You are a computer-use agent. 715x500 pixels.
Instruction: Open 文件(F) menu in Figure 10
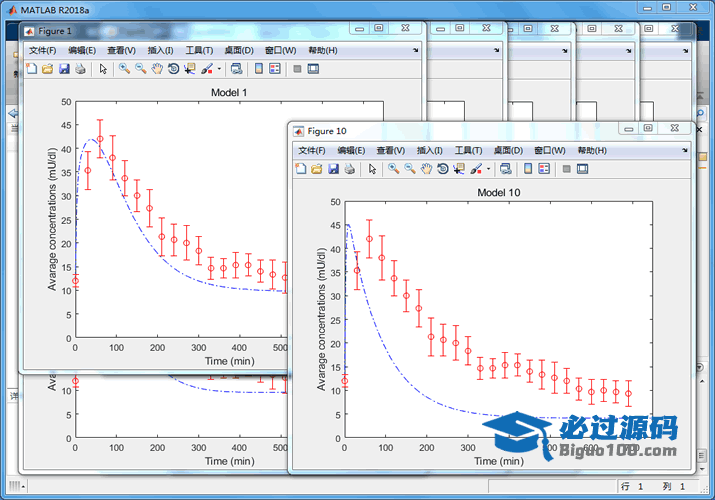click(312, 151)
